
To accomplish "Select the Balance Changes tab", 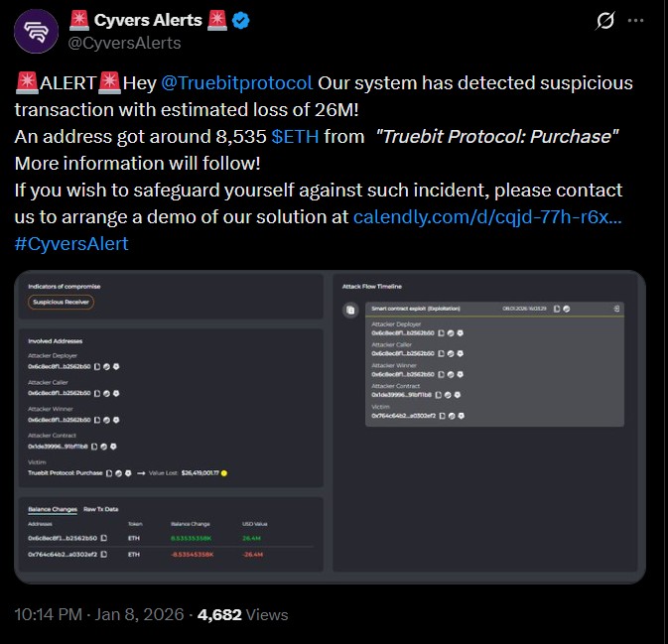I will click(x=53, y=509).
